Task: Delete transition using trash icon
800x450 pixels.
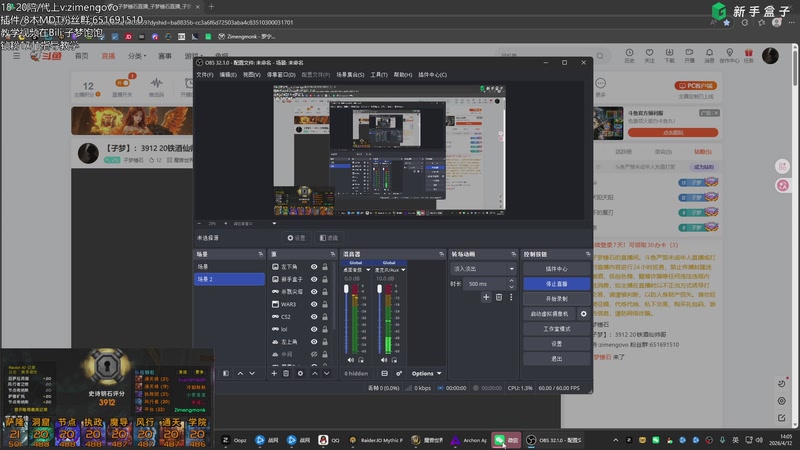Action: pyautogui.click(x=498, y=297)
